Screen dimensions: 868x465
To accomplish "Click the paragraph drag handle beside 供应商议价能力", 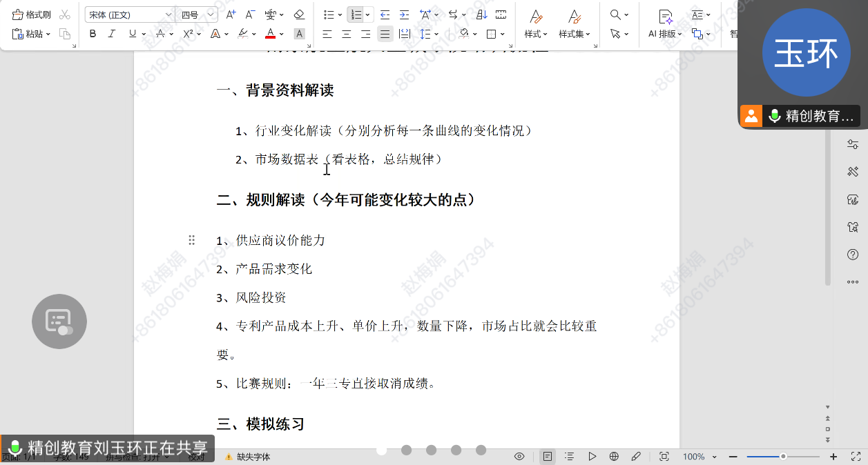I will point(191,239).
